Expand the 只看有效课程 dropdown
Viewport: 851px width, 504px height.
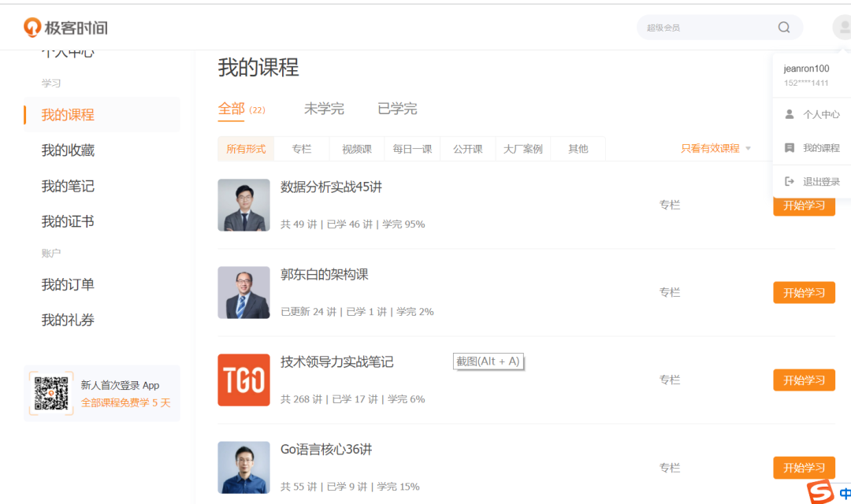(715, 148)
